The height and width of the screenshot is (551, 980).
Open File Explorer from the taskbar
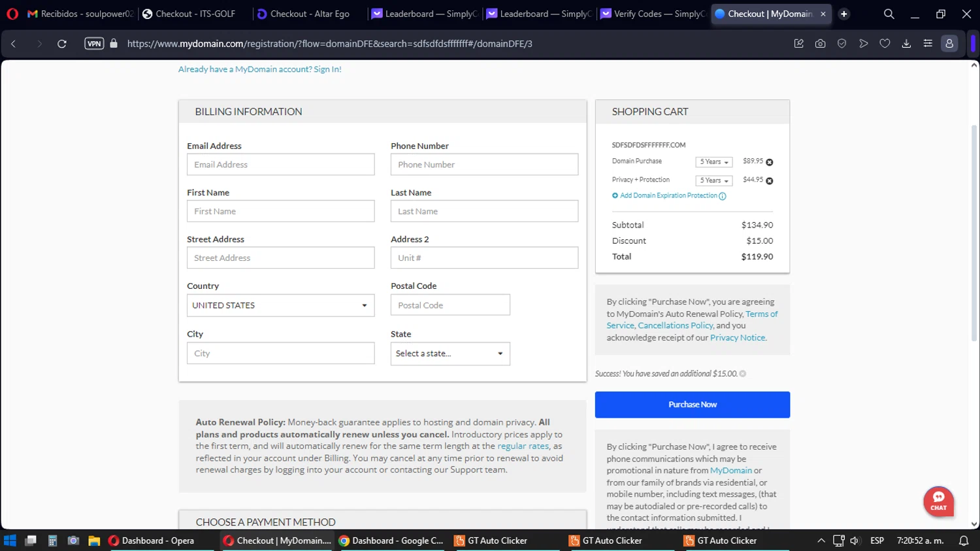point(94,541)
